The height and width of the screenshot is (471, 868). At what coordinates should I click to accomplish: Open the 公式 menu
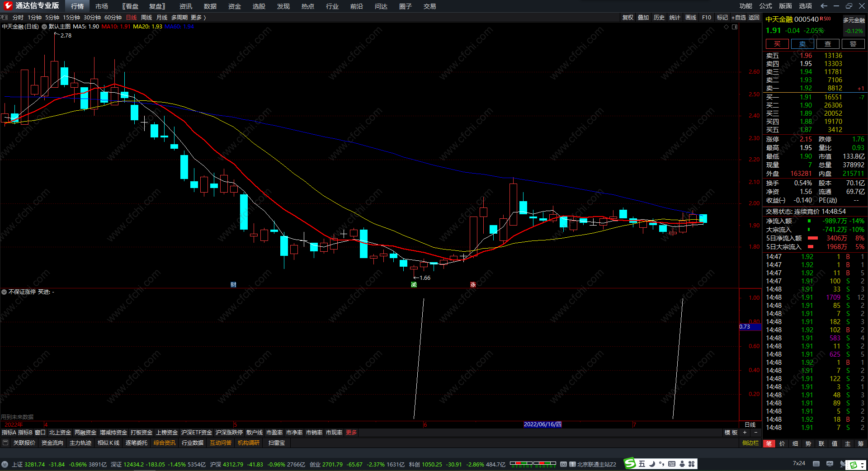[766, 6]
